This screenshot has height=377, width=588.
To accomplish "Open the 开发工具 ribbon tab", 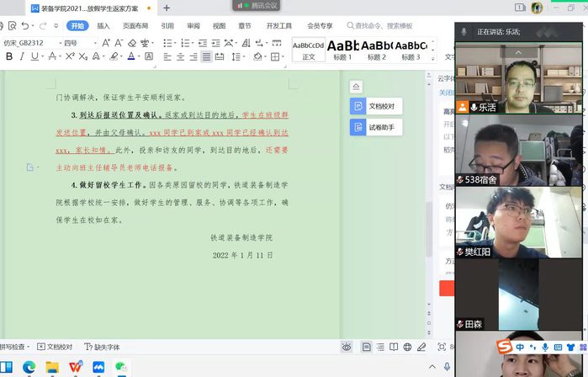I will [x=279, y=25].
